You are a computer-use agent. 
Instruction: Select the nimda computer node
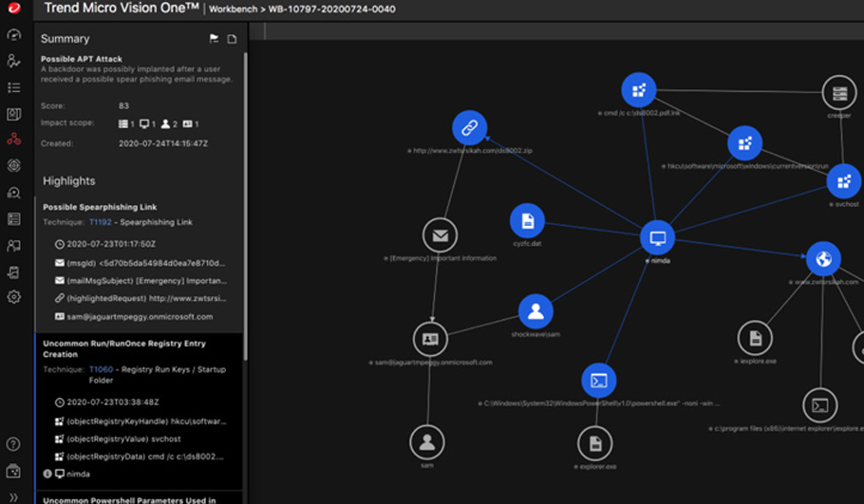coord(657,238)
